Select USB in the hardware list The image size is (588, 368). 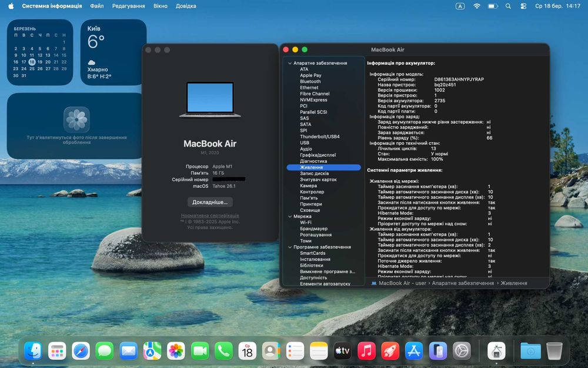click(x=305, y=142)
